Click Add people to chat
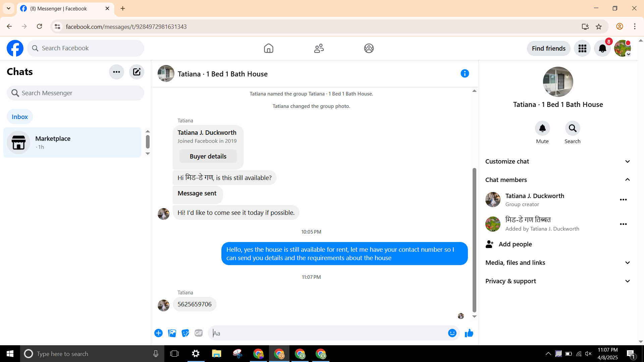The image size is (644, 362). (515, 244)
